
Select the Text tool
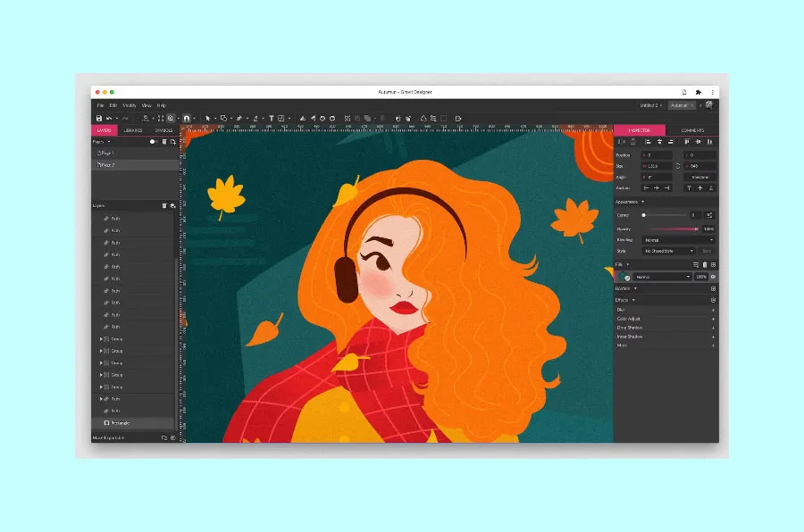tap(272, 117)
